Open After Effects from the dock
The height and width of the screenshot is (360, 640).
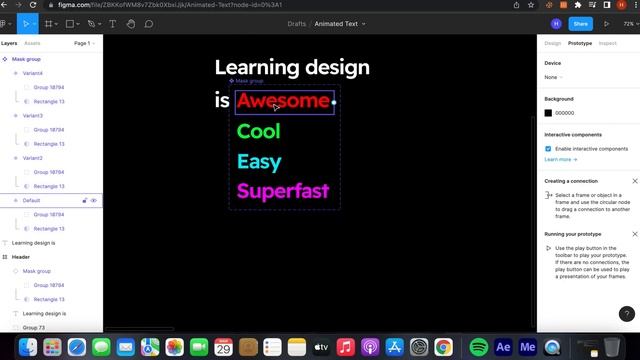[x=503, y=347]
